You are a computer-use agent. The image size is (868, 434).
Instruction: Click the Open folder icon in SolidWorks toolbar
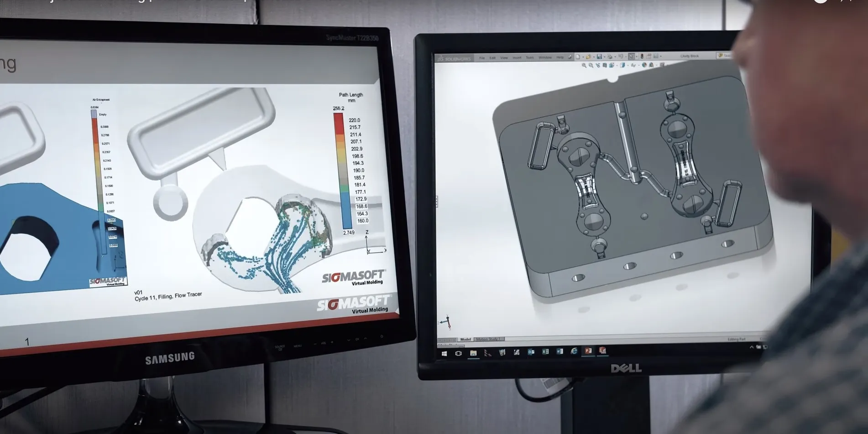point(588,57)
